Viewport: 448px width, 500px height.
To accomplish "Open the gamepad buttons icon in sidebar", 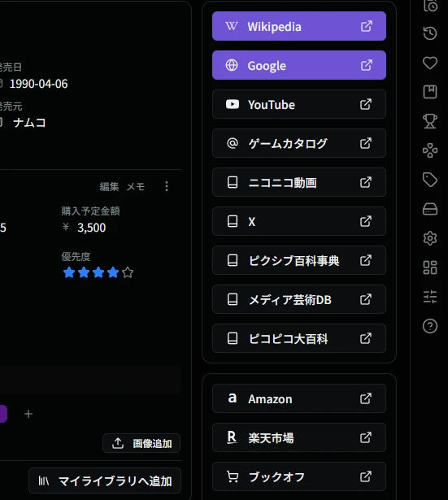I will [430, 150].
